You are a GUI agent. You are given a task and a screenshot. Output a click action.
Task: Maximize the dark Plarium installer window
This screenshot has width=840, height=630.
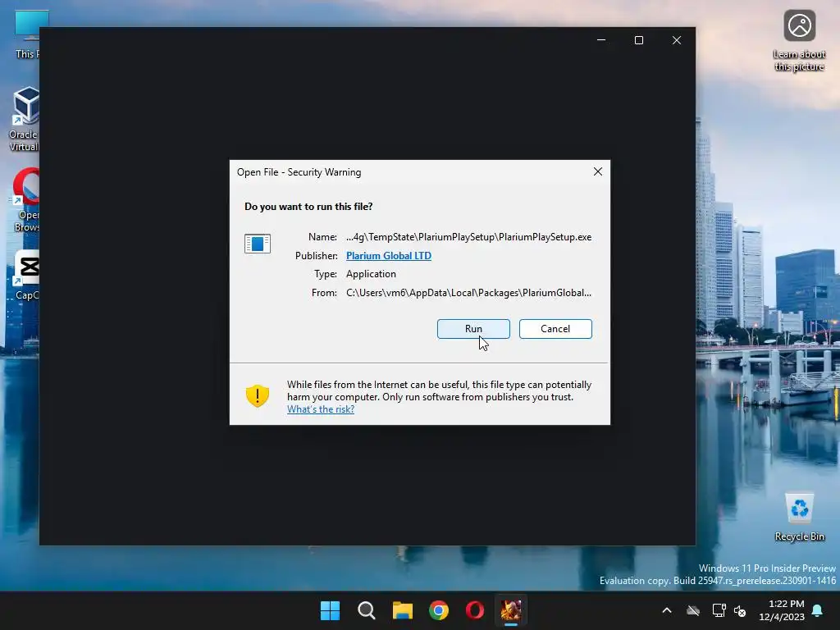(x=638, y=40)
